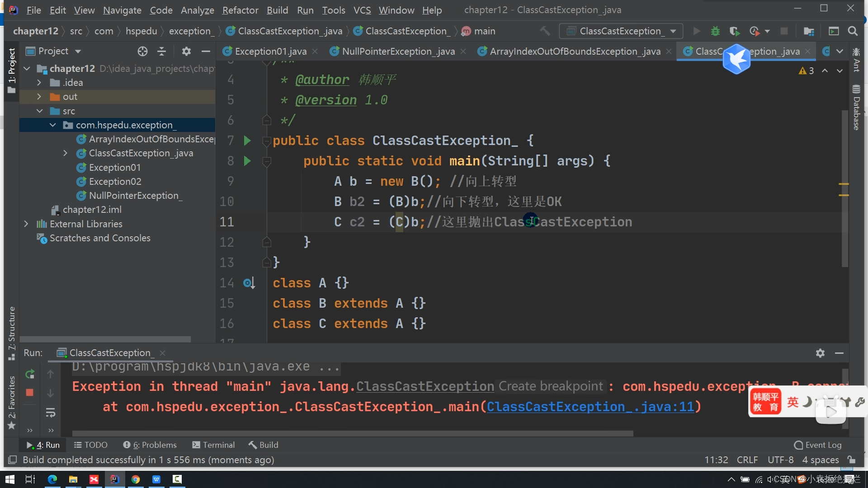
Task: Toggle the 2: Favorites side tab
Action: click(x=12, y=402)
